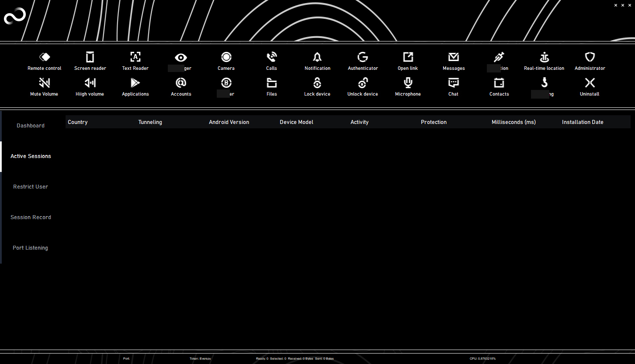Open the Applications icon
Viewport: 635px width, 364px height.
click(x=135, y=83)
